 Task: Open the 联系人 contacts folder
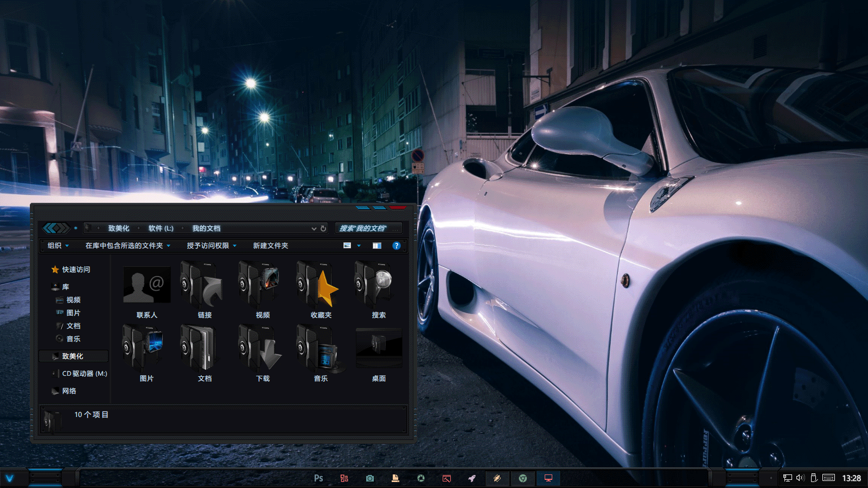146,291
